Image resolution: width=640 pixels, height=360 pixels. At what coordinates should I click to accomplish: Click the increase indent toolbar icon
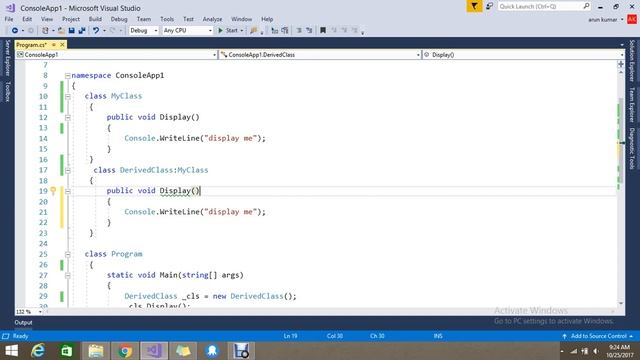[309, 31]
